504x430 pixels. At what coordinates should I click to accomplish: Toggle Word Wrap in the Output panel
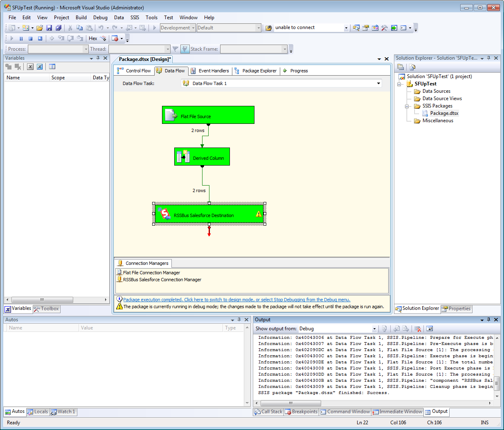pos(430,329)
